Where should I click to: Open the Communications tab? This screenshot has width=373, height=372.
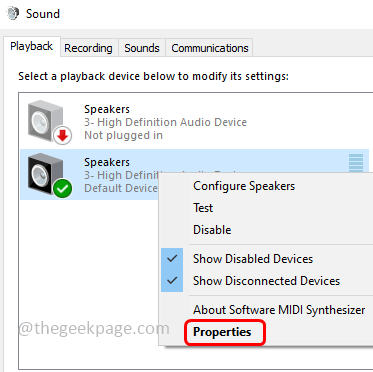[x=210, y=48]
